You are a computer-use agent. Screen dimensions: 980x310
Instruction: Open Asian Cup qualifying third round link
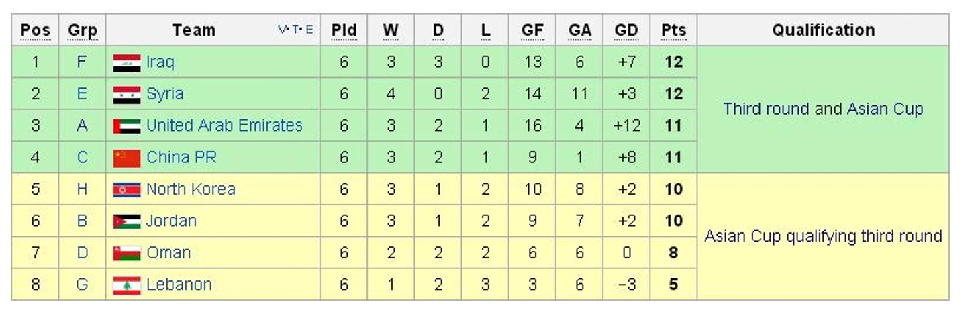[x=823, y=236]
